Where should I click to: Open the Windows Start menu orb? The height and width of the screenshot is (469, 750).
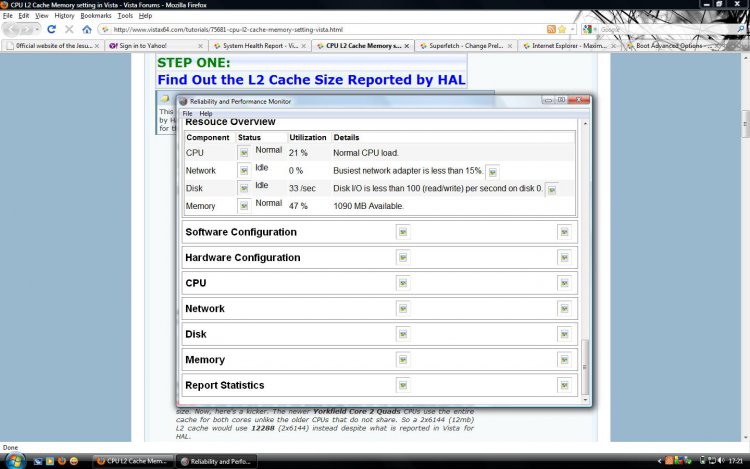coord(15,461)
